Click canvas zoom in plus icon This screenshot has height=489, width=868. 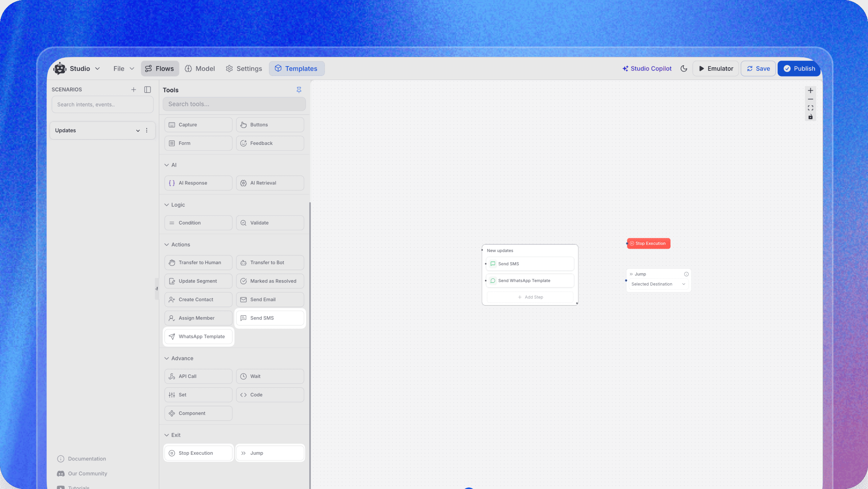coord(810,91)
